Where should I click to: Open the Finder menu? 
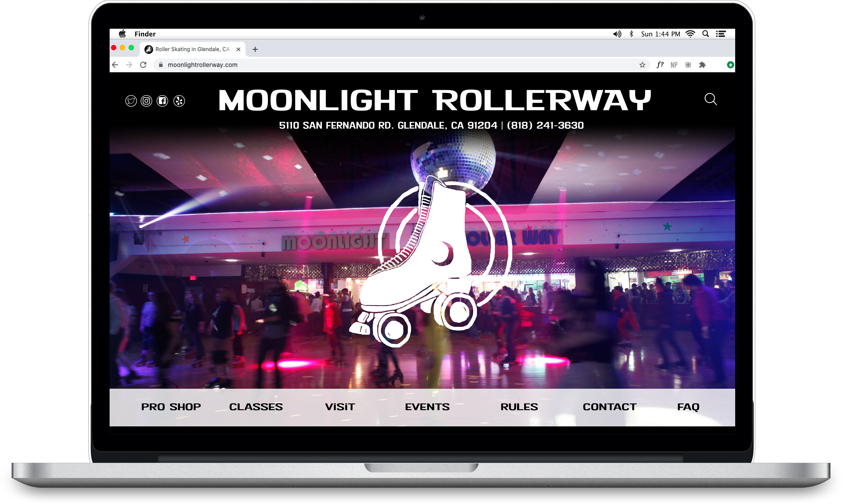point(145,34)
